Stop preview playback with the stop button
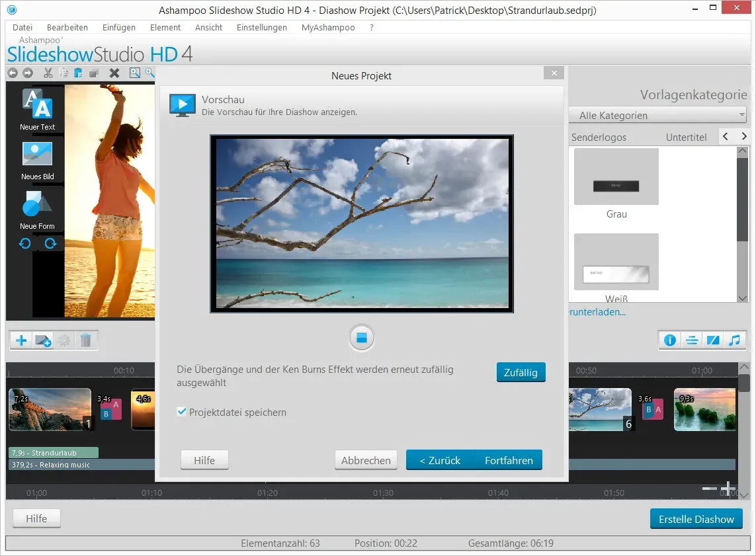This screenshot has width=756, height=556. pos(362,338)
